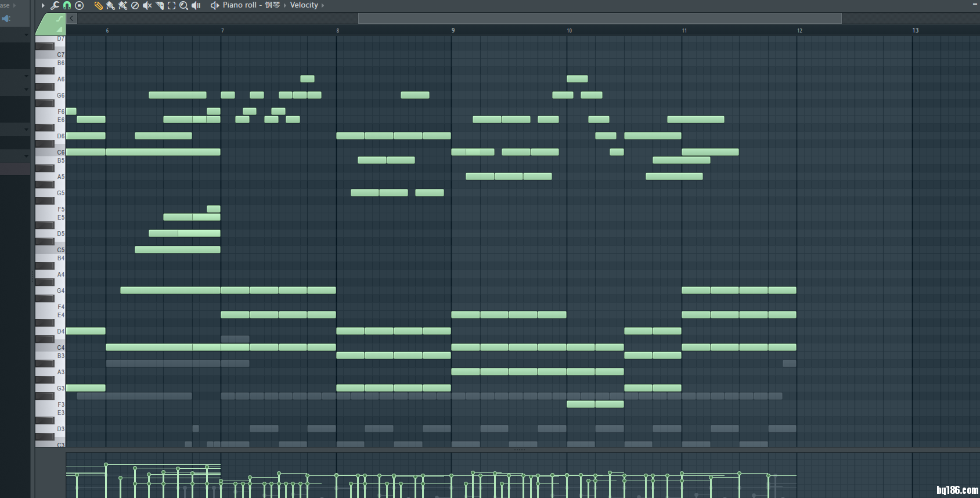Open the wrench tools menu
The width and height of the screenshot is (980, 498).
tap(55, 5)
